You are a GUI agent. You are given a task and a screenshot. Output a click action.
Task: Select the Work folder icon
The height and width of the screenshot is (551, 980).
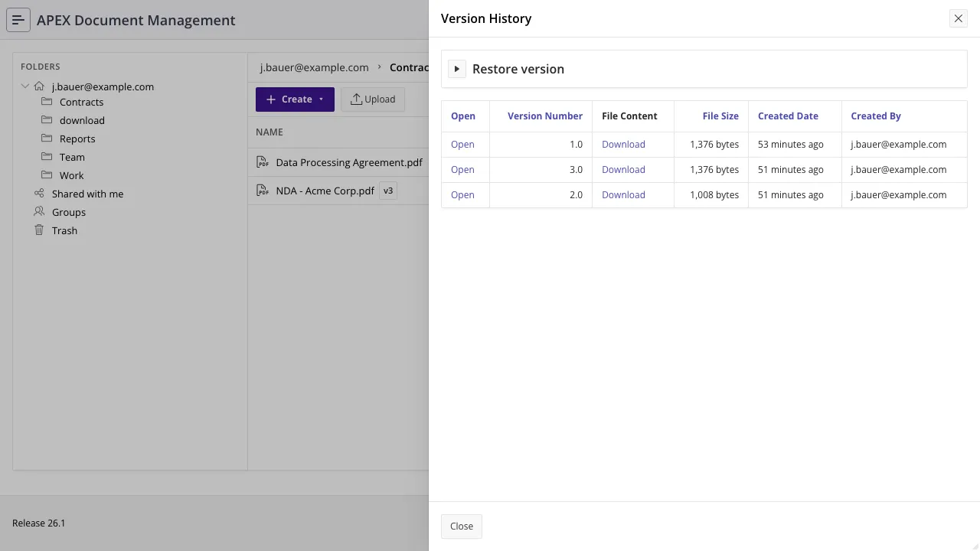point(47,175)
